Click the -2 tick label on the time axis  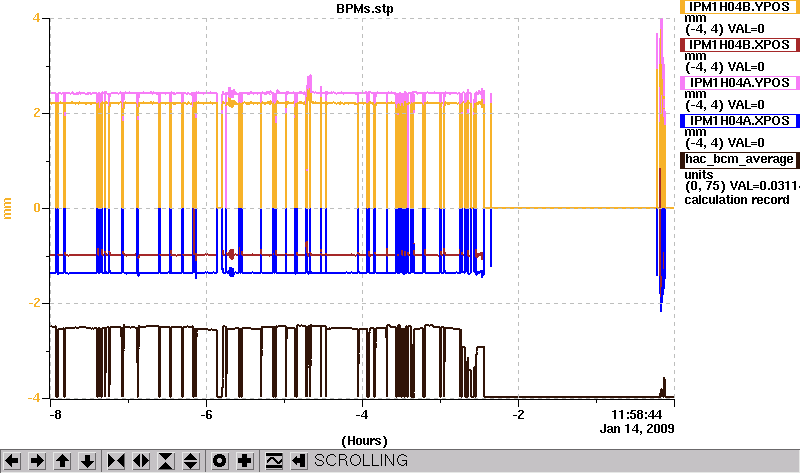click(x=518, y=415)
